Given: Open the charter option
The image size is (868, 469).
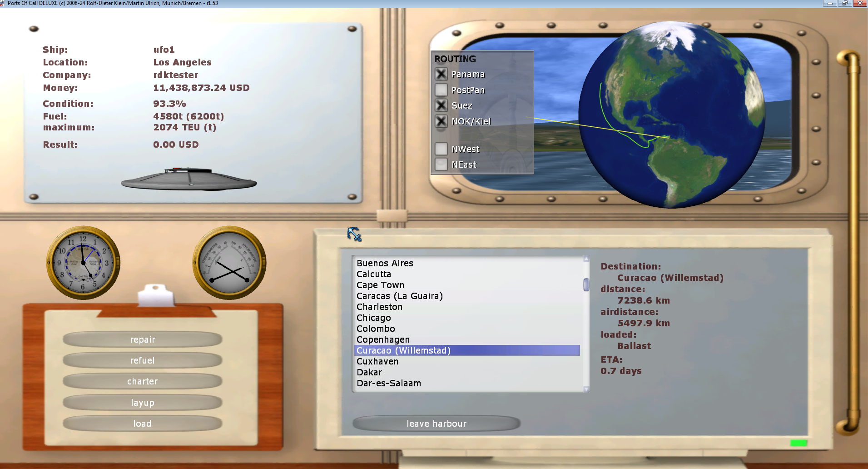Looking at the screenshot, I should pos(142,381).
